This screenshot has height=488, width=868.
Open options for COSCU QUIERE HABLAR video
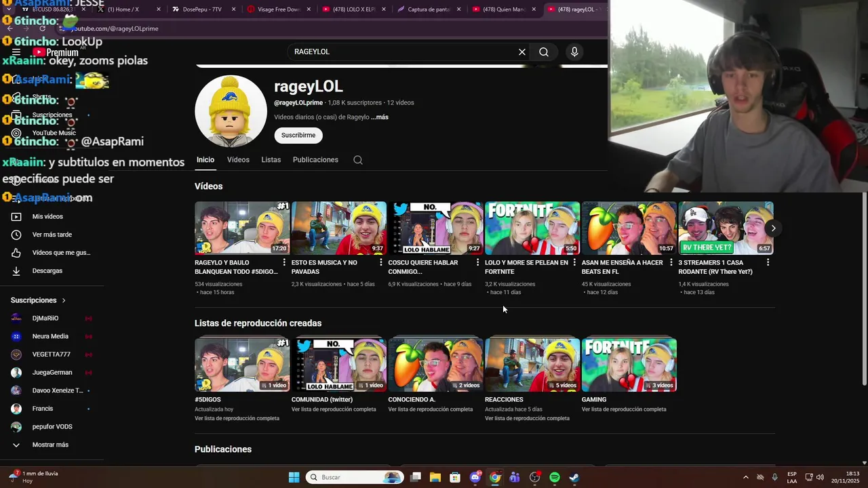[x=477, y=262]
